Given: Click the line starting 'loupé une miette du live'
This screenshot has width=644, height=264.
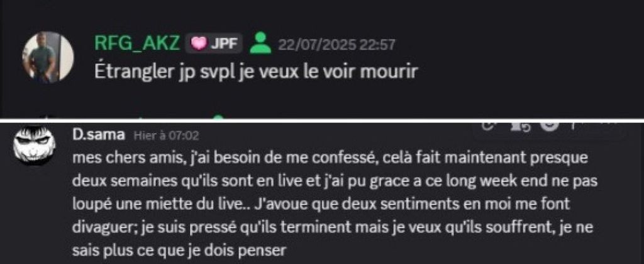Looking at the screenshot, I should [321, 204].
